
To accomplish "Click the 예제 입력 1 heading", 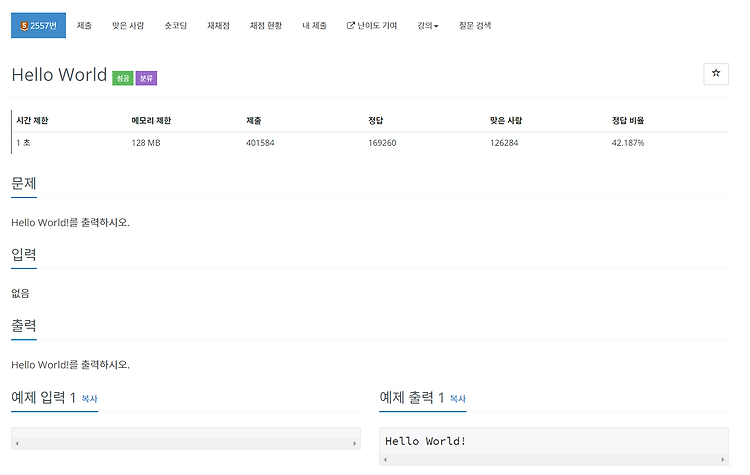I will tap(44, 398).
